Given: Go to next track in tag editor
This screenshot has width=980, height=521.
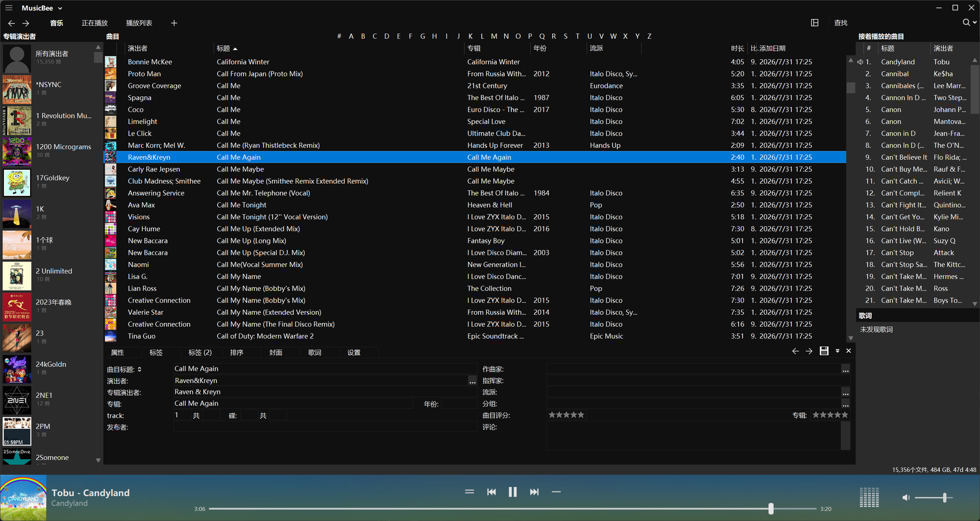Looking at the screenshot, I should [809, 351].
